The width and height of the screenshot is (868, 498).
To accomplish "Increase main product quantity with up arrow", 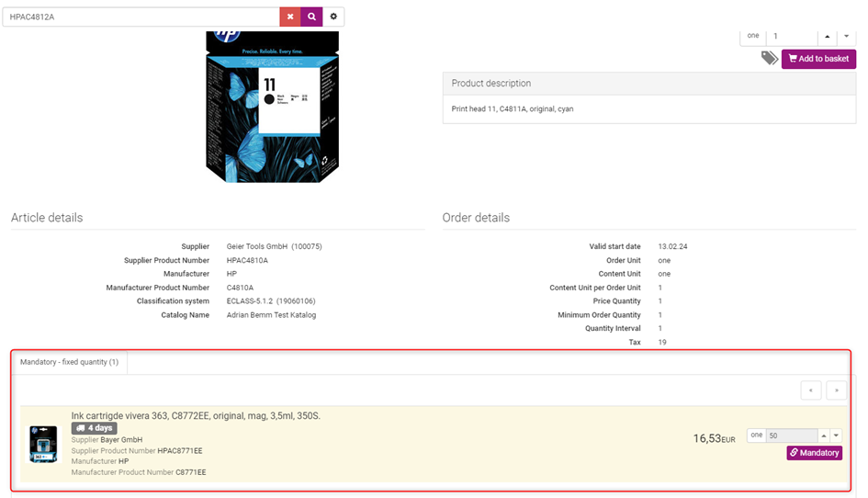I will (x=827, y=36).
